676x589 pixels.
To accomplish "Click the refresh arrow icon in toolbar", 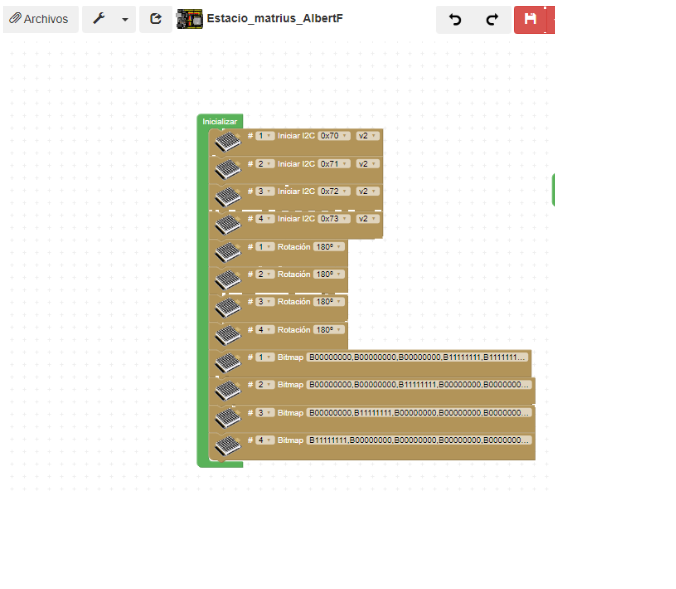I will 156,19.
